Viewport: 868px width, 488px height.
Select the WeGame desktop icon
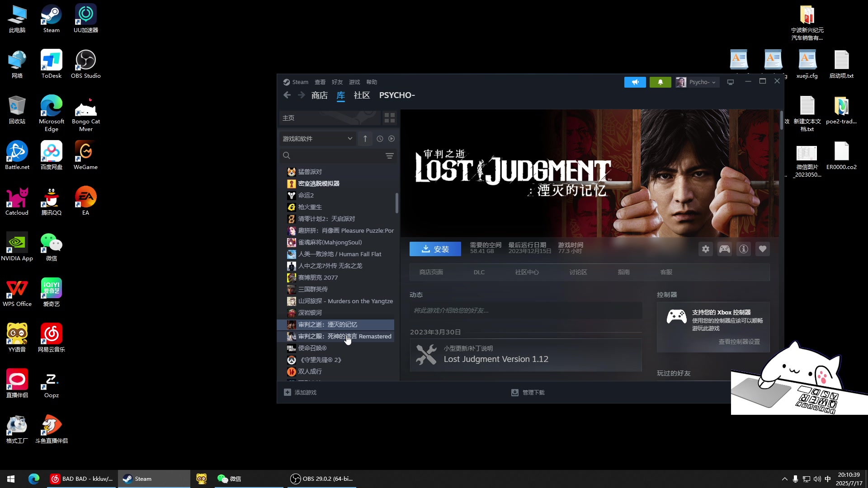tap(85, 155)
